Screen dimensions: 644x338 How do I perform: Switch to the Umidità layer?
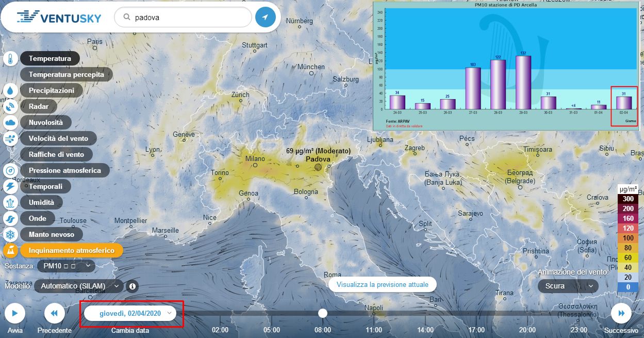click(41, 202)
